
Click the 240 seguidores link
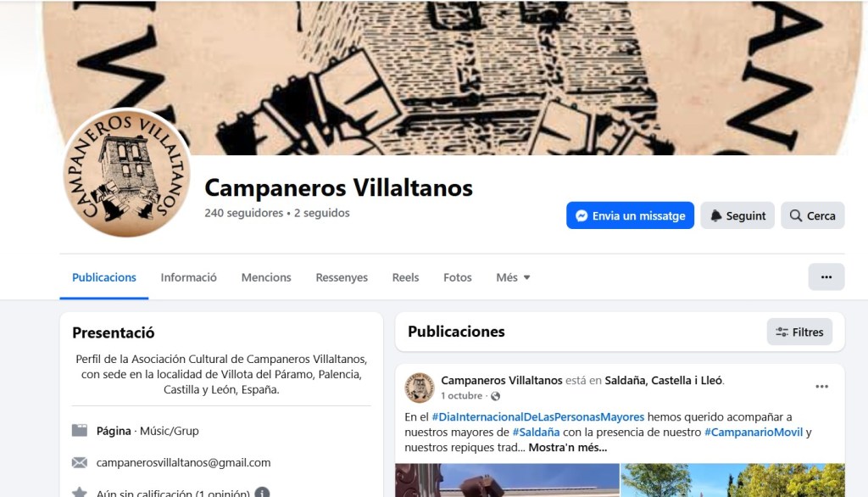click(243, 213)
